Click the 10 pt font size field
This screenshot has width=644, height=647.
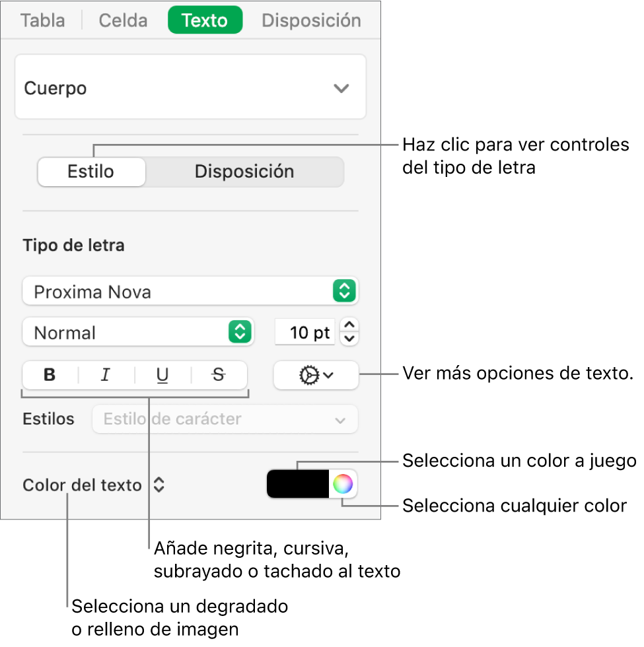pyautogui.click(x=305, y=332)
